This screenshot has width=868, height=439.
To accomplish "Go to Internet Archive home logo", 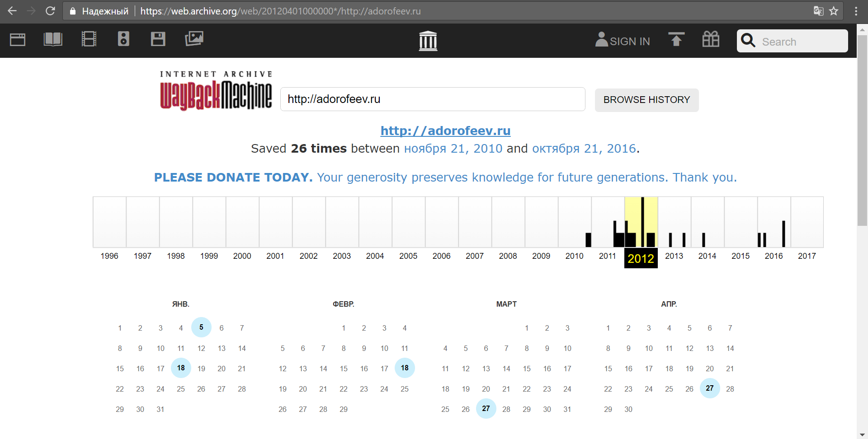I will tap(428, 41).
